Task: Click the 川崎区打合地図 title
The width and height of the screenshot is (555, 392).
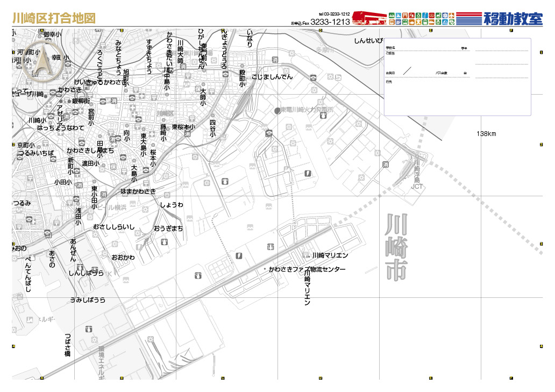Action: pos(54,18)
